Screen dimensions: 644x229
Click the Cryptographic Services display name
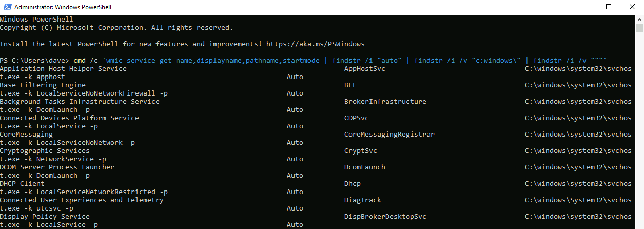coord(45,151)
